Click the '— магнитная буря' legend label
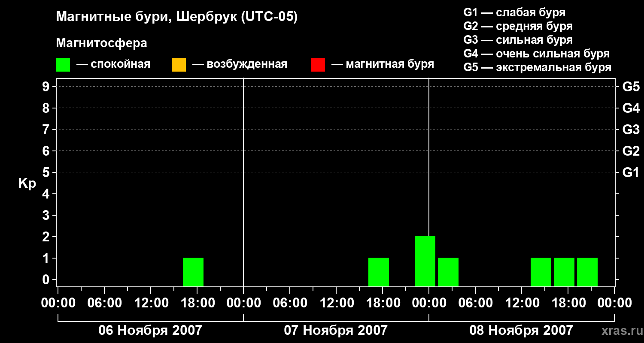 [383, 64]
